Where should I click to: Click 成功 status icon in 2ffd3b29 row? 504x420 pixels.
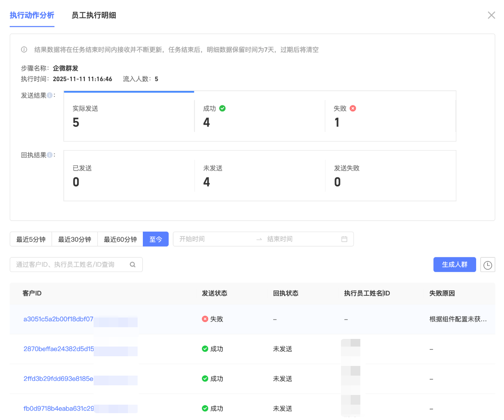[205, 379]
